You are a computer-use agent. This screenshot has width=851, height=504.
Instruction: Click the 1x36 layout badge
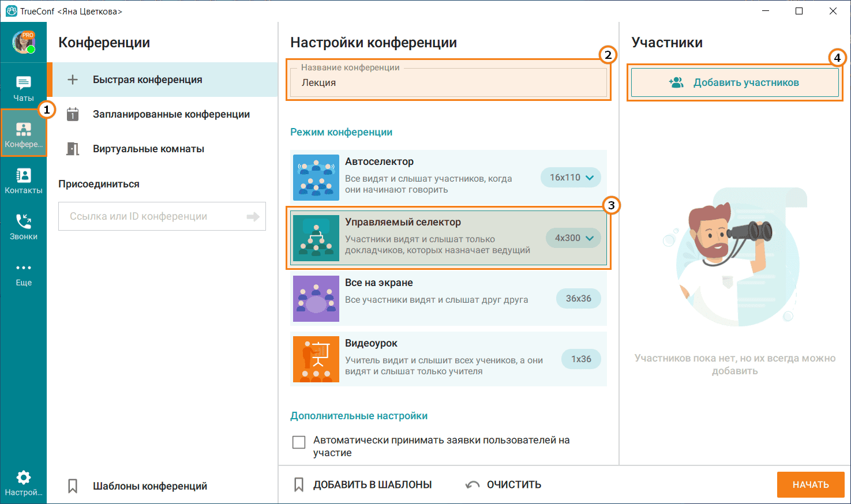coord(581,359)
